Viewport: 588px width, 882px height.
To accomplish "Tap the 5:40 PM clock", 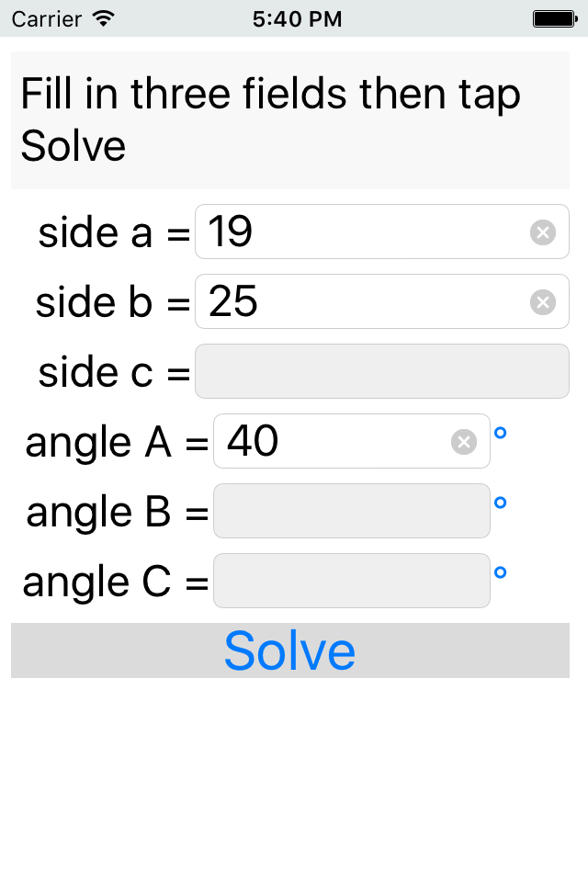I will click(297, 17).
